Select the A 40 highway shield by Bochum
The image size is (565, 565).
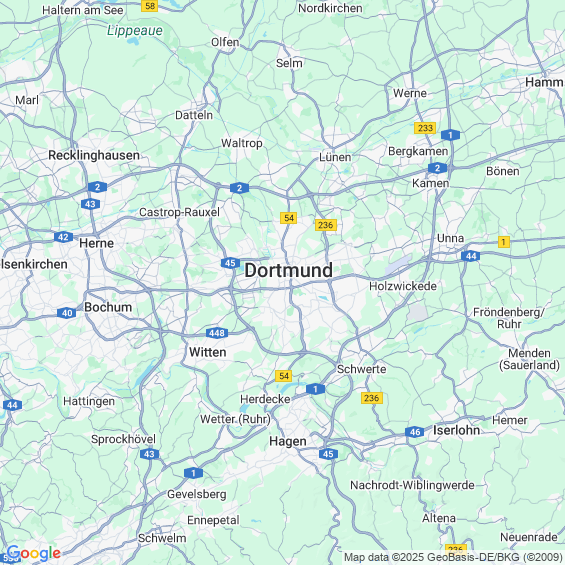click(67, 313)
